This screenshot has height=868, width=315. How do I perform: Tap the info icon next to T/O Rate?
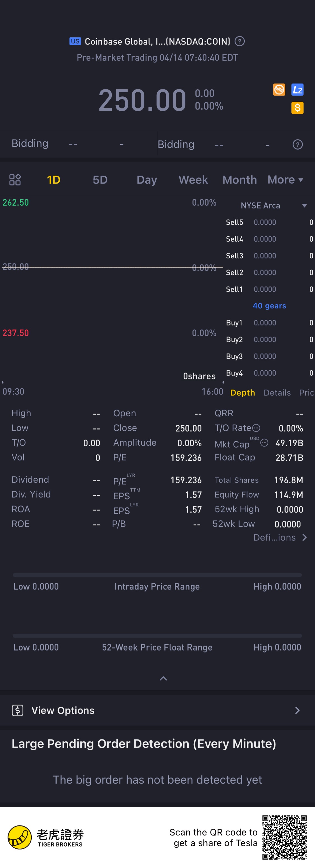pos(256,428)
